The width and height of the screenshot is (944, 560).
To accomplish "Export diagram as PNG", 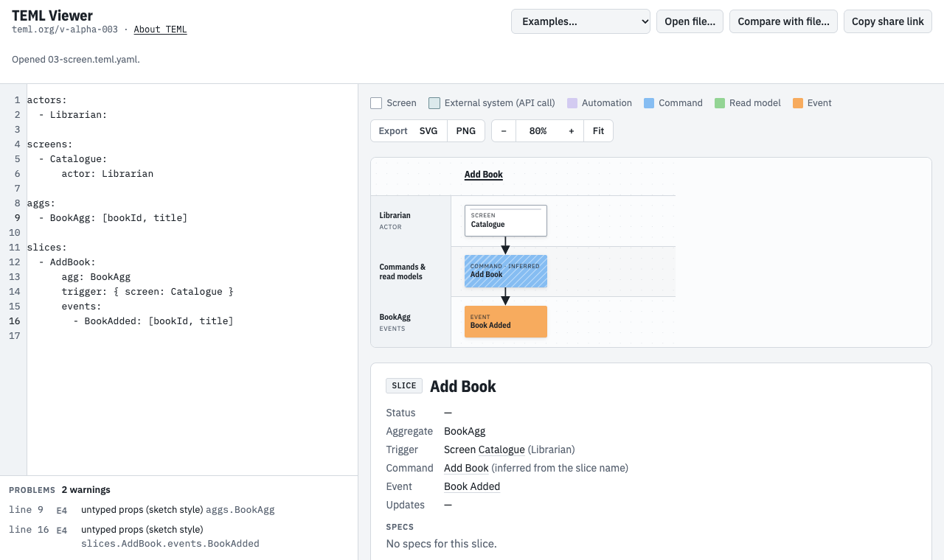I will [x=466, y=130].
